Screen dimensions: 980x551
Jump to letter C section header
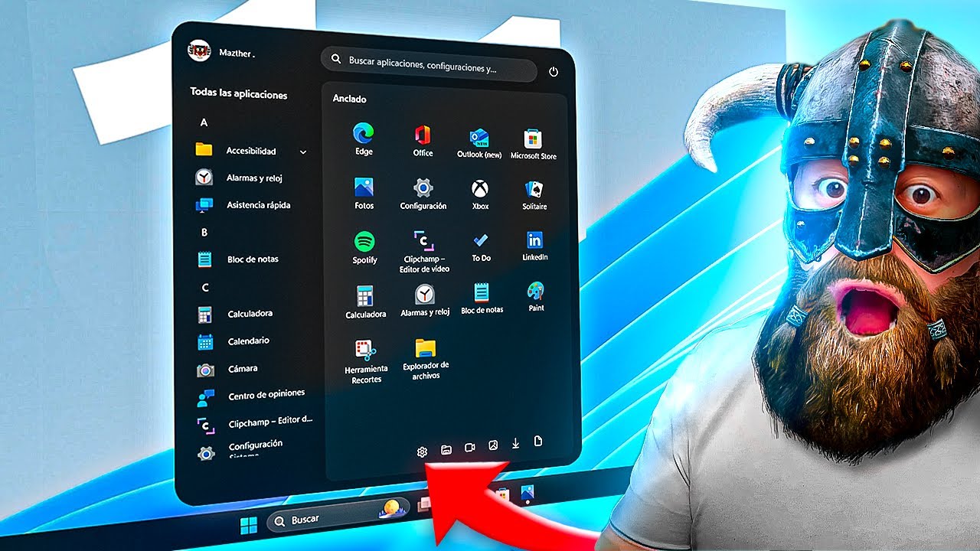[x=204, y=288]
